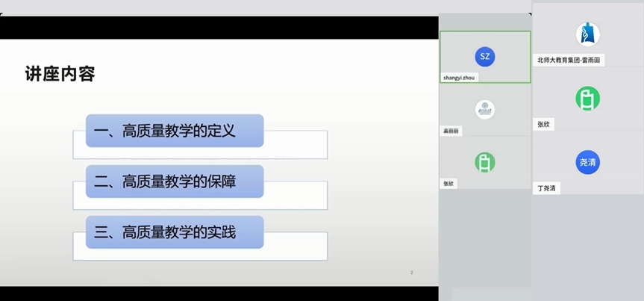Click white content box beside 实践 heading

tap(296, 246)
